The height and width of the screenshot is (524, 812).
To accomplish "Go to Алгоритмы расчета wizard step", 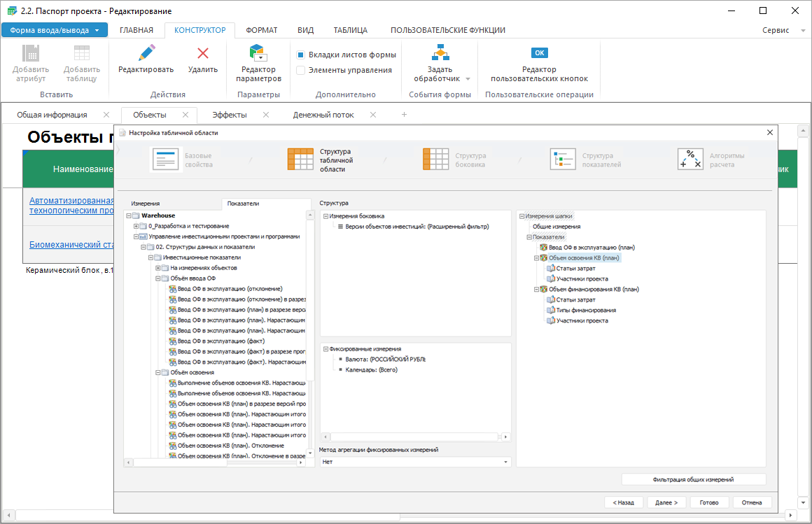I will tap(711, 160).
